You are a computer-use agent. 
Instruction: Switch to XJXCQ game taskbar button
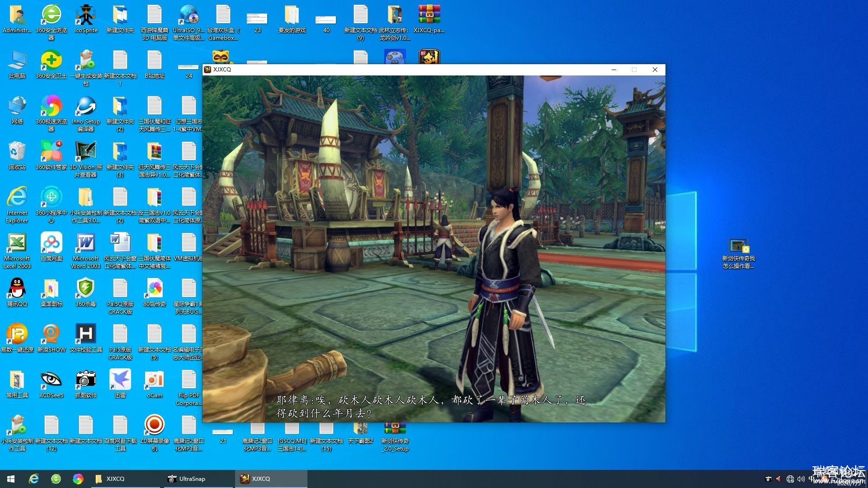(x=271, y=479)
